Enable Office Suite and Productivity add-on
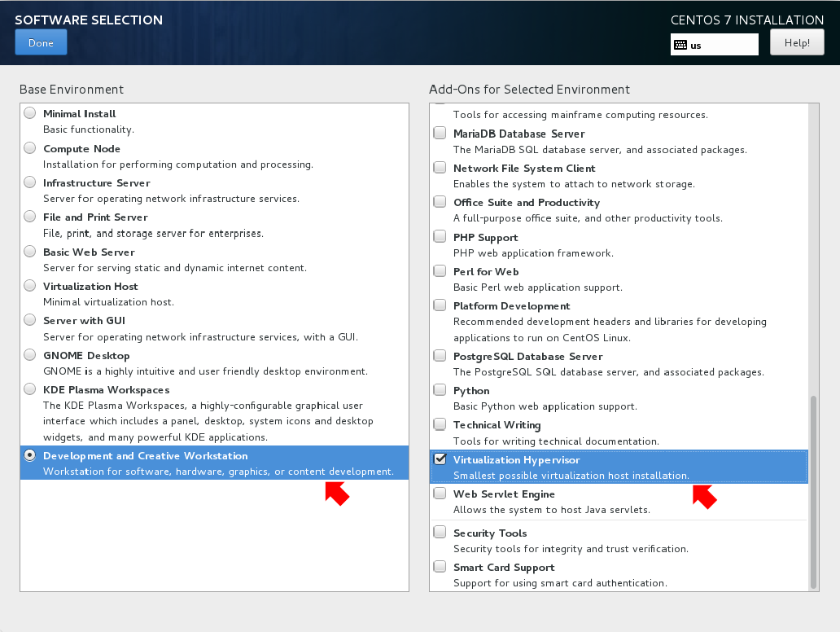This screenshot has height=632, width=840. (440, 201)
